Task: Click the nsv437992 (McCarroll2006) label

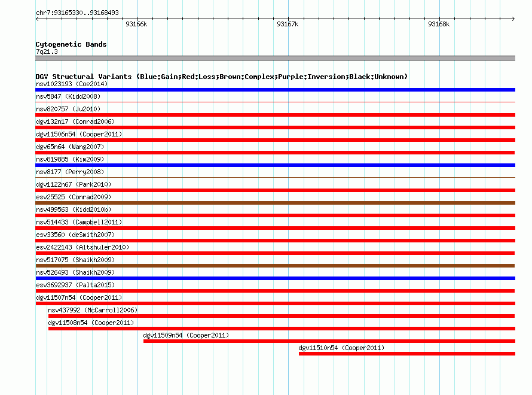Action: click(x=93, y=310)
